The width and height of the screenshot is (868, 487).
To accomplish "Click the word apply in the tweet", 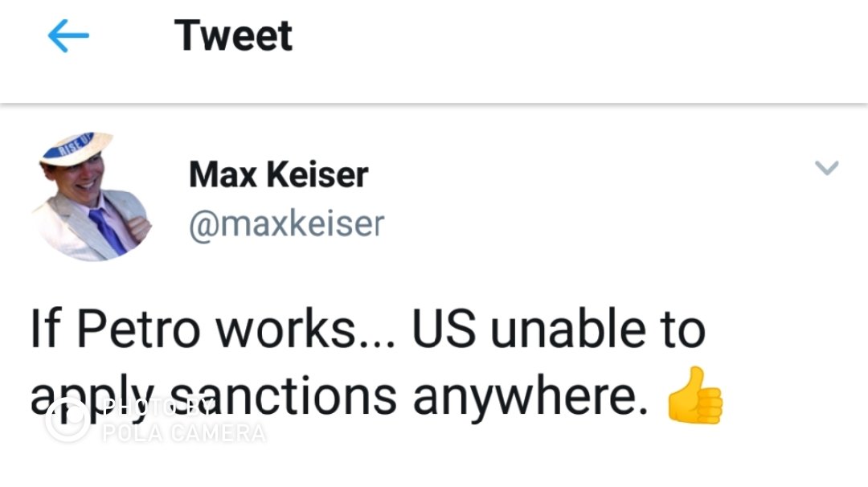I will point(92,399).
